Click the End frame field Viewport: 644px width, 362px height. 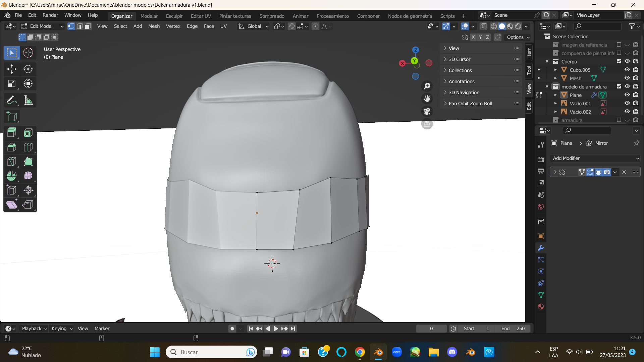pyautogui.click(x=513, y=328)
